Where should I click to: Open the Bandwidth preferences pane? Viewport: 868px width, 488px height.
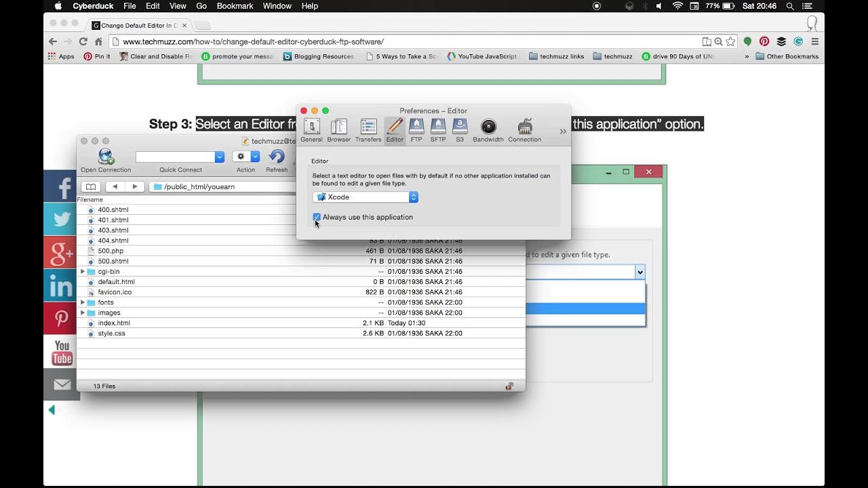(488, 130)
